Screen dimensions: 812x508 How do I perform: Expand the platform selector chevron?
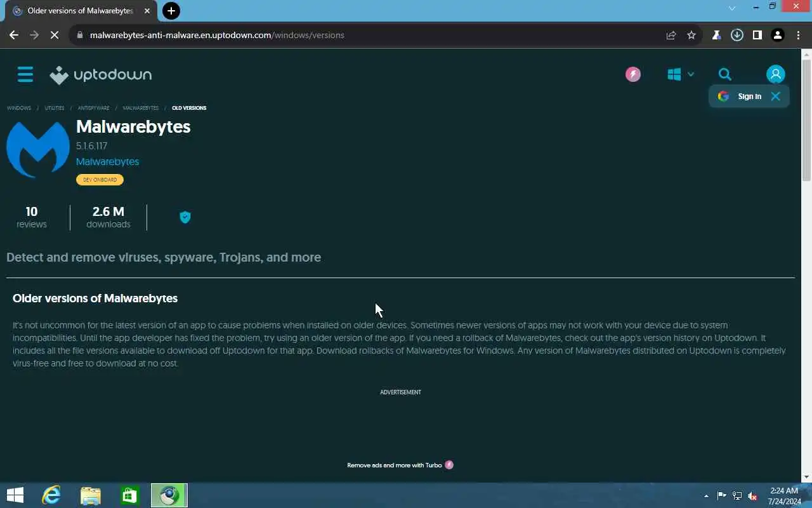[x=691, y=74]
